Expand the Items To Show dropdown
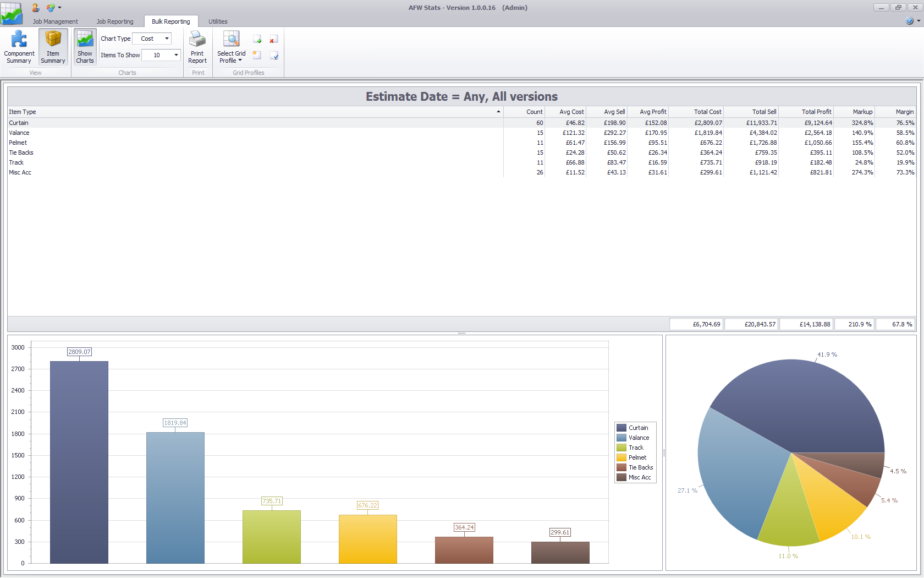The width and height of the screenshot is (924, 578). click(x=176, y=55)
